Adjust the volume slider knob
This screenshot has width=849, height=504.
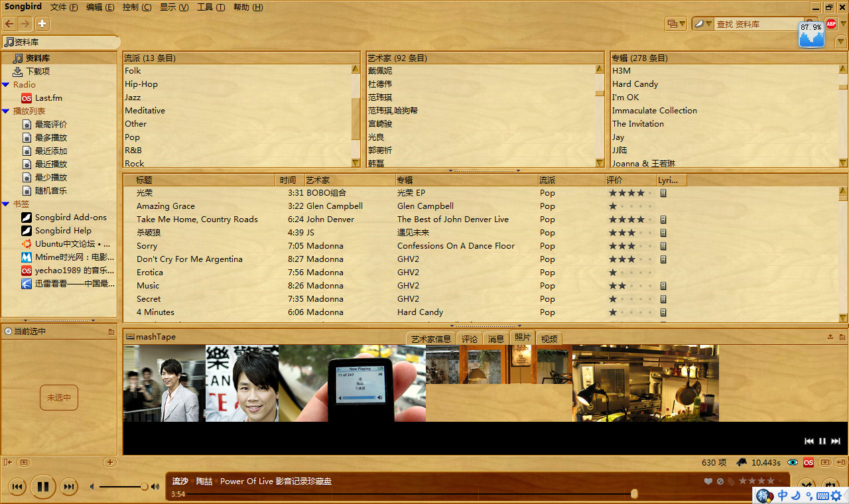point(144,487)
